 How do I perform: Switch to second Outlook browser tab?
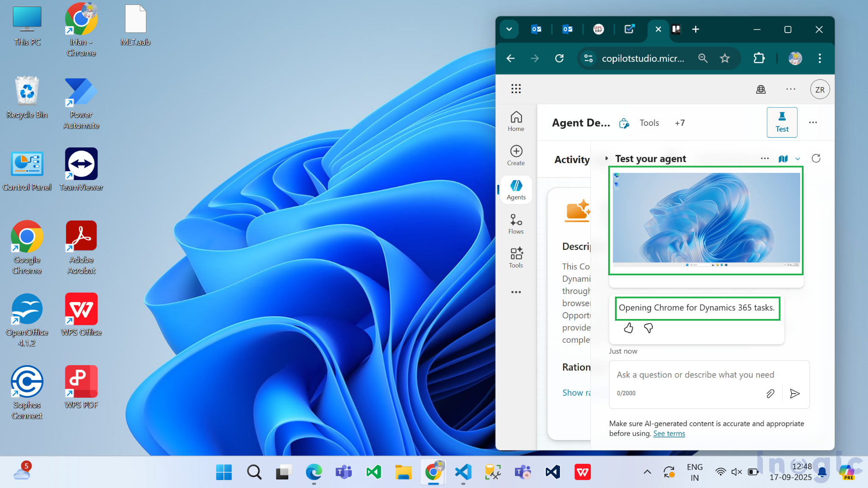(568, 29)
